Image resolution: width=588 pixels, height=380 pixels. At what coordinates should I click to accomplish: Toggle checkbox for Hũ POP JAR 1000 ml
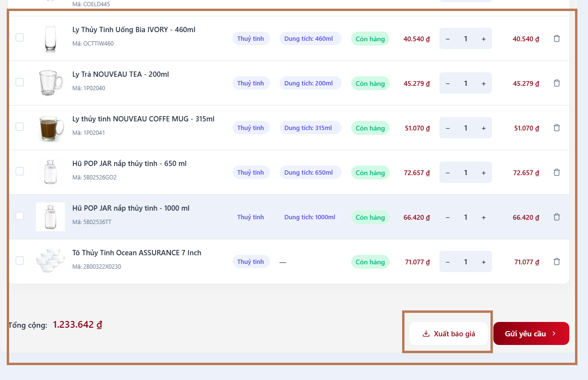20,216
